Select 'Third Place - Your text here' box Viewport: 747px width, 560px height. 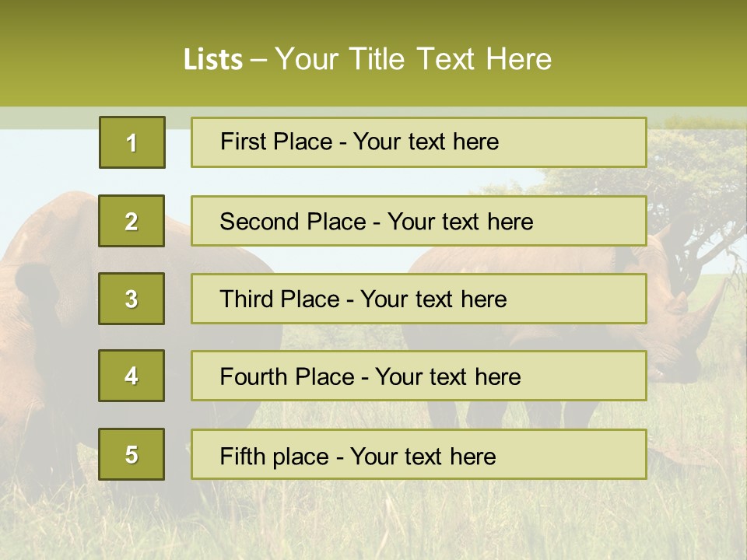(419, 299)
